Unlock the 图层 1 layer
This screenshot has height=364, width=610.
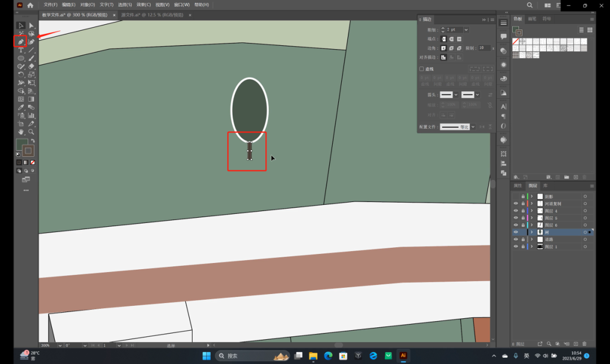(x=523, y=247)
